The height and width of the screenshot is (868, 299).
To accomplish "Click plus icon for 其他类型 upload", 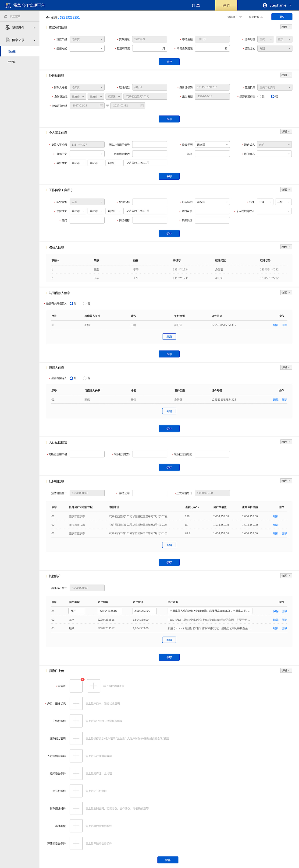I will (76, 826).
